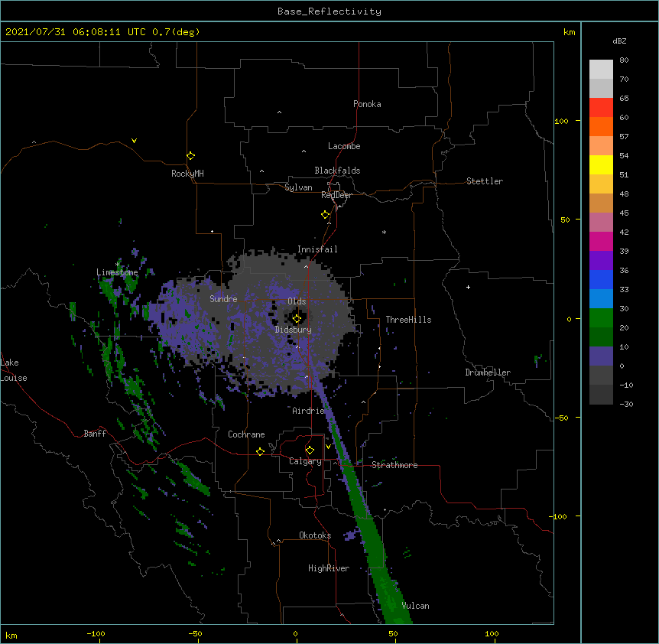
Task: Click the RockyMH city label
Action: (x=187, y=174)
